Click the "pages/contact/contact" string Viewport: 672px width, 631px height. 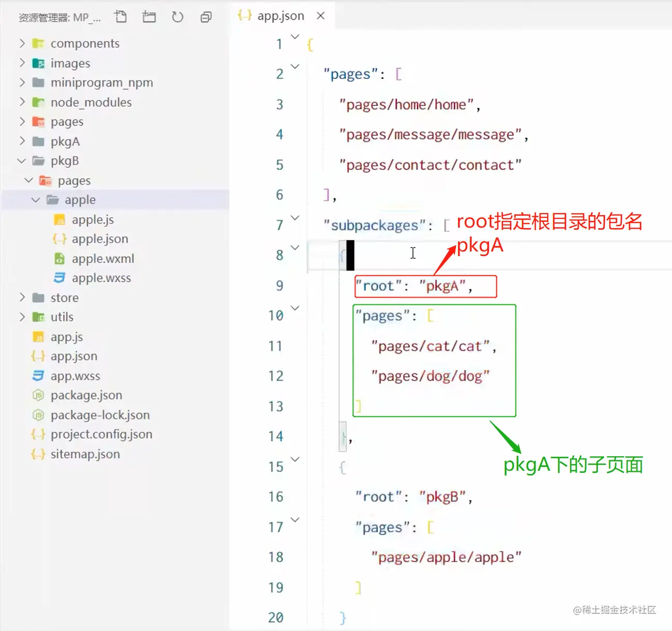430,165
